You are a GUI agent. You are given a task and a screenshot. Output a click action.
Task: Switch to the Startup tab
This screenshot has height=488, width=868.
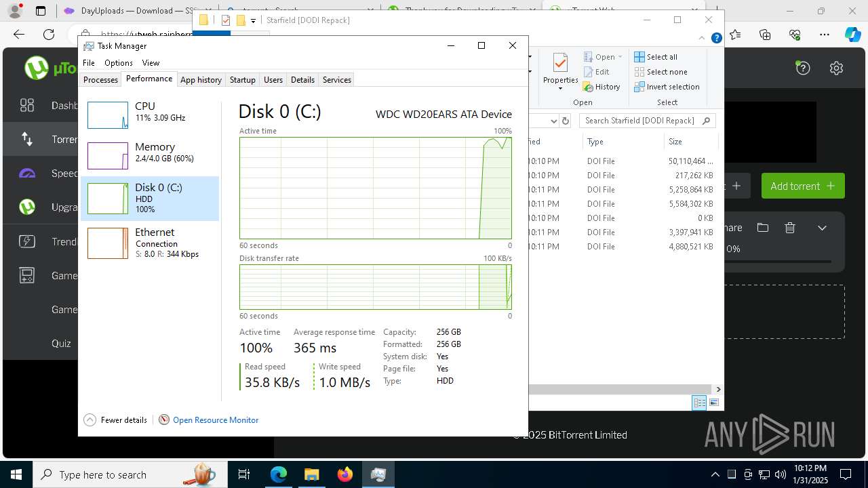[x=242, y=80]
